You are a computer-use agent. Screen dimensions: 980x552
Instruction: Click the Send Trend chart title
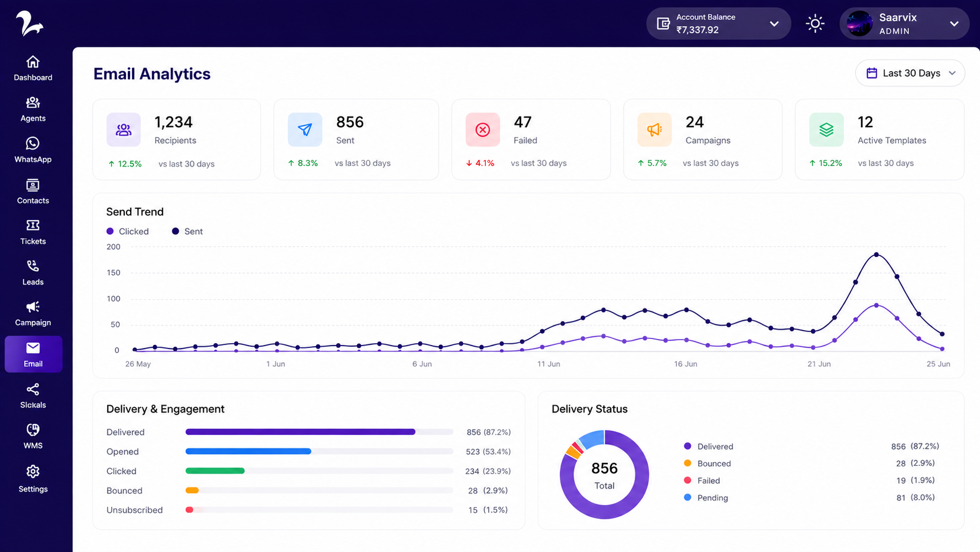point(135,212)
